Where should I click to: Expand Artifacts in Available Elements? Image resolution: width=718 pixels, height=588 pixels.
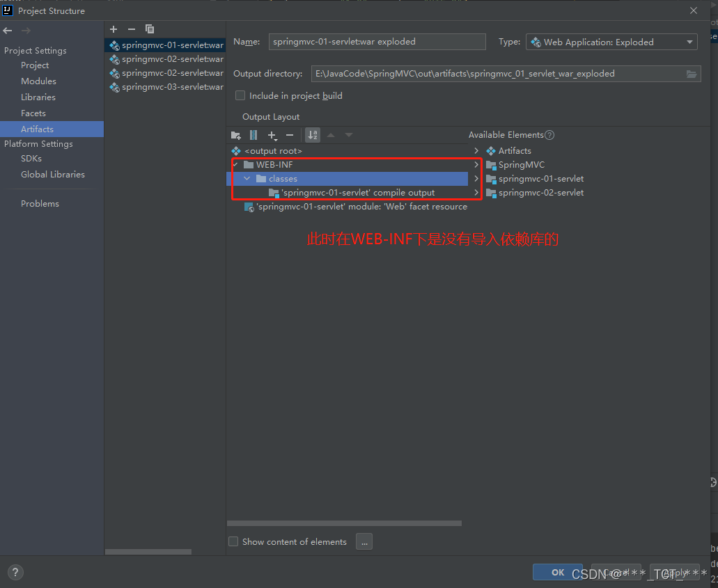click(476, 151)
